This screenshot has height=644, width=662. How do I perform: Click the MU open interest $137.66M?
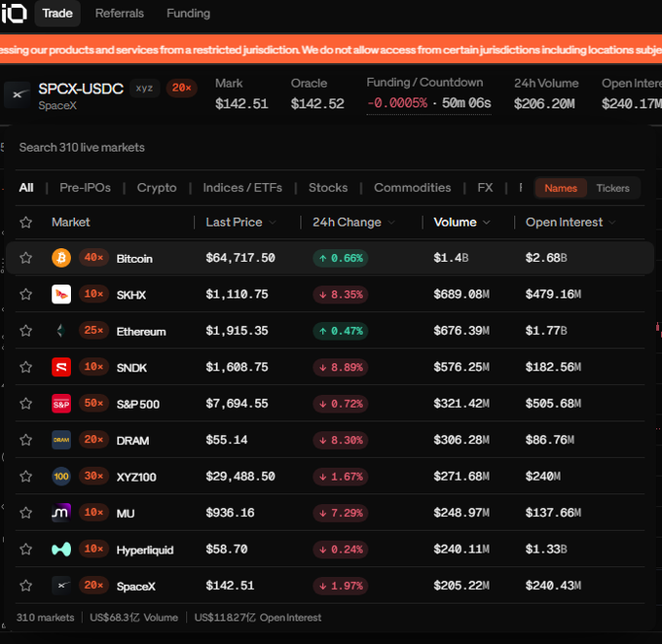(x=553, y=513)
